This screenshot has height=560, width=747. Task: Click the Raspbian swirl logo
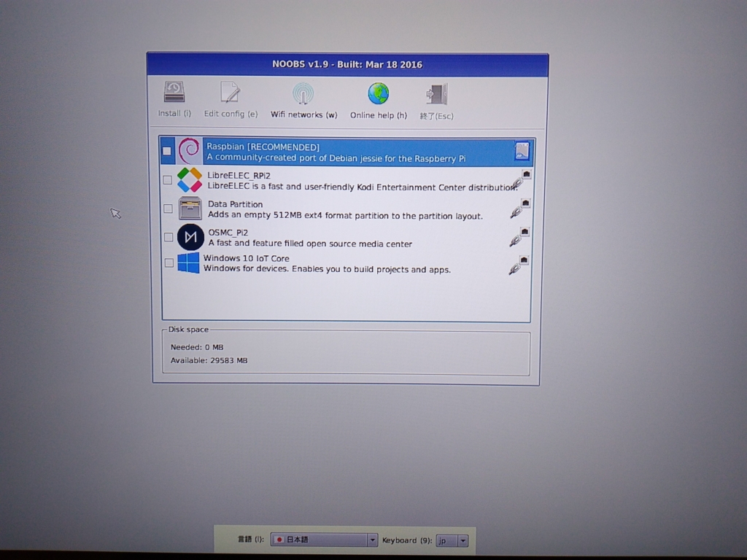[x=189, y=151]
